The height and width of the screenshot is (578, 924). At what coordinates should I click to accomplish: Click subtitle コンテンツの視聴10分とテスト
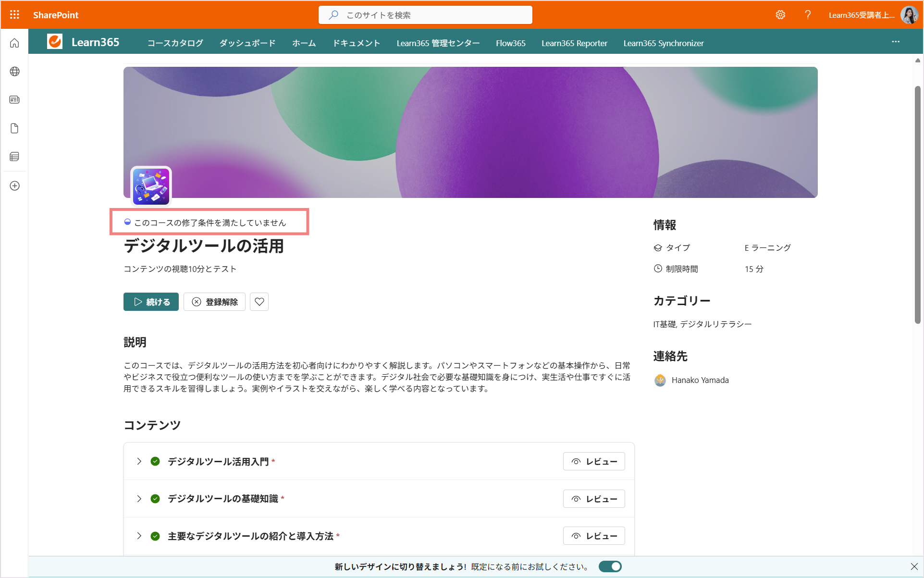[x=180, y=269]
